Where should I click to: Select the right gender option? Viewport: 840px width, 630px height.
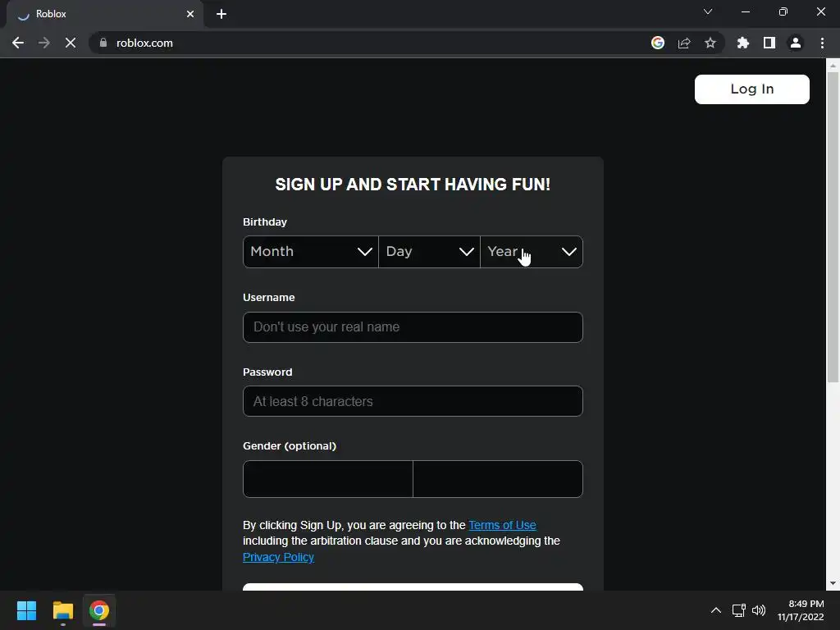[498, 479]
